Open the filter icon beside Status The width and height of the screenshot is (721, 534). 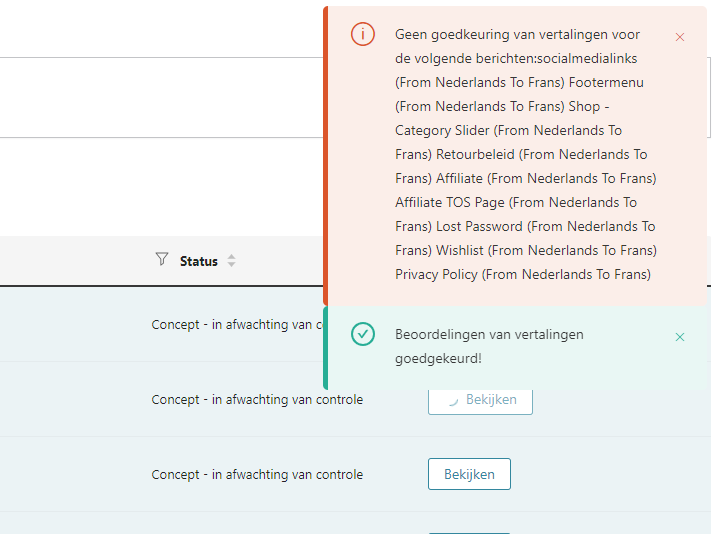pos(161,259)
